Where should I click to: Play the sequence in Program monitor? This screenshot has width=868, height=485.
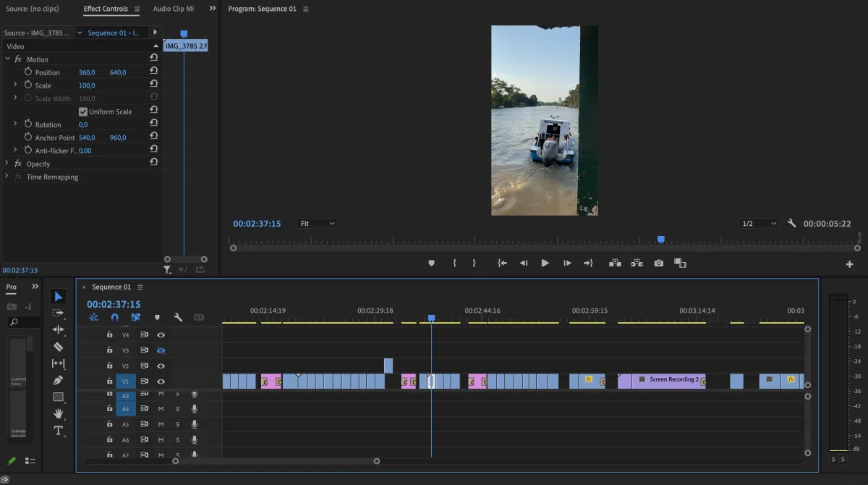pyautogui.click(x=545, y=263)
